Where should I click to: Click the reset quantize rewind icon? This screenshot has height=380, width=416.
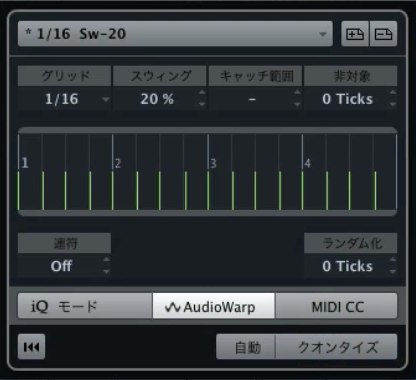point(31,347)
